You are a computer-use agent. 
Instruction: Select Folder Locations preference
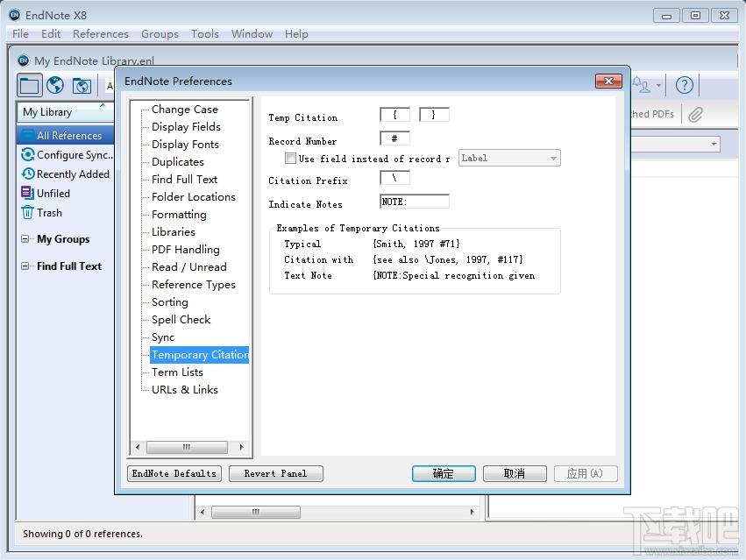[193, 197]
